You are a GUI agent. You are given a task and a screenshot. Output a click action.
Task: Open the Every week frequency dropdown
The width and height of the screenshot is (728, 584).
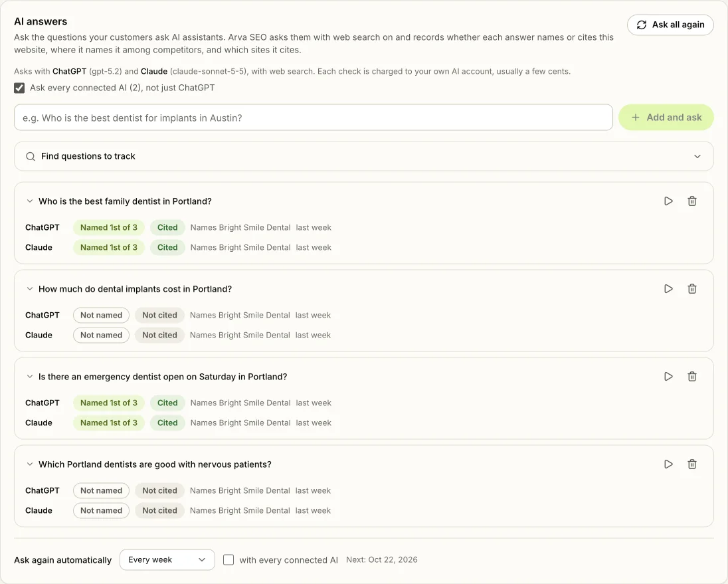[167, 560]
